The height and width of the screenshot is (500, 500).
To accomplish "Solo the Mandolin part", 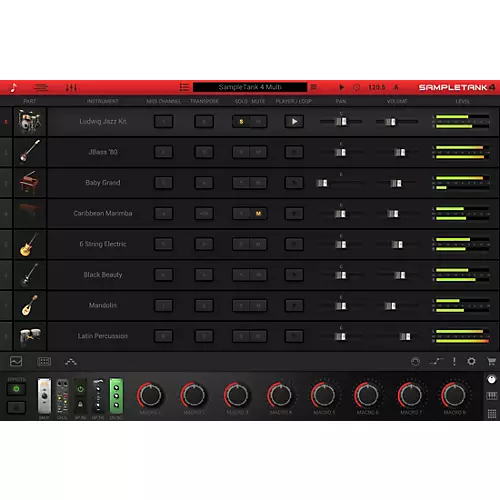I will tap(241, 306).
